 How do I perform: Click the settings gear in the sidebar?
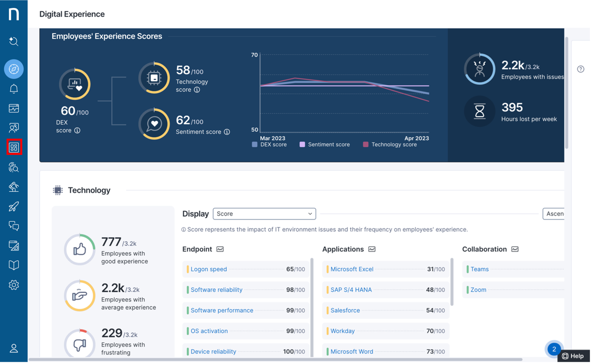[14, 285]
